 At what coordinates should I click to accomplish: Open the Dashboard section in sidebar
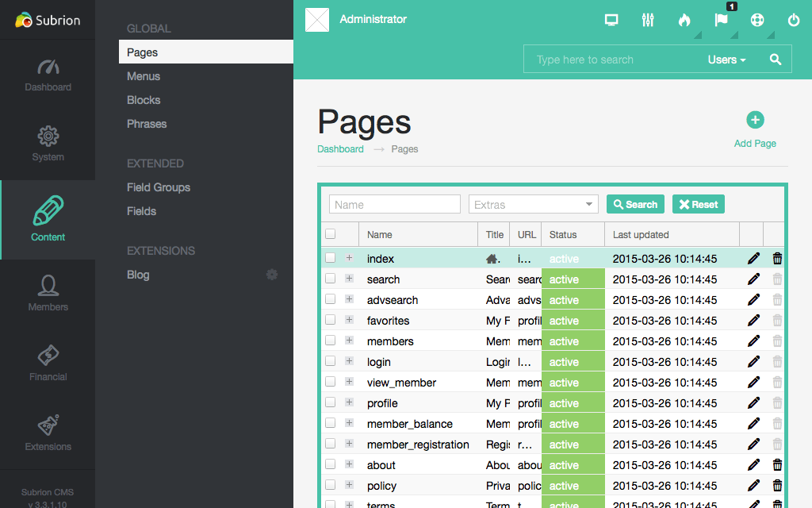coord(48,75)
